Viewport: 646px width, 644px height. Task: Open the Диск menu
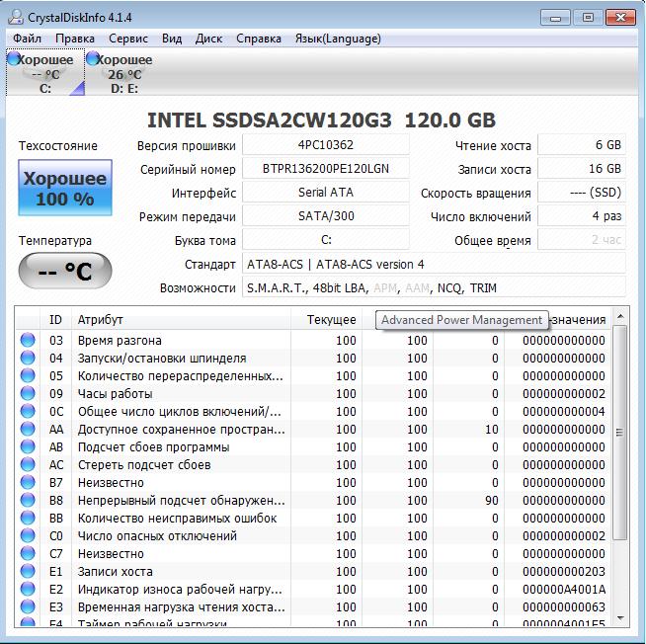[208, 39]
